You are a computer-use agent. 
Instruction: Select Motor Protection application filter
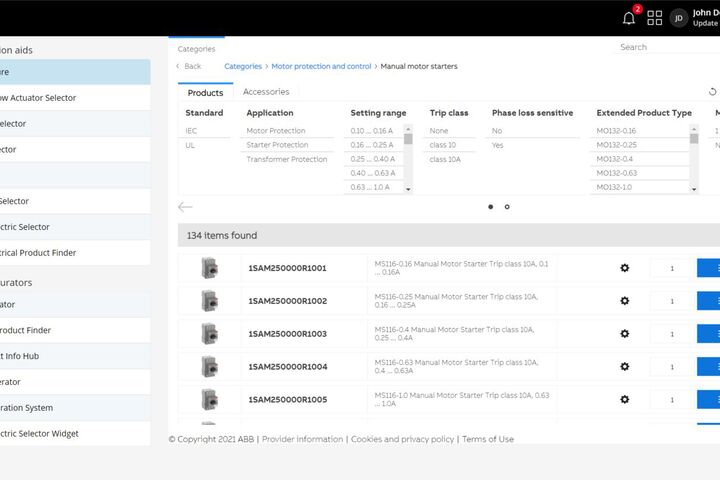277,131
